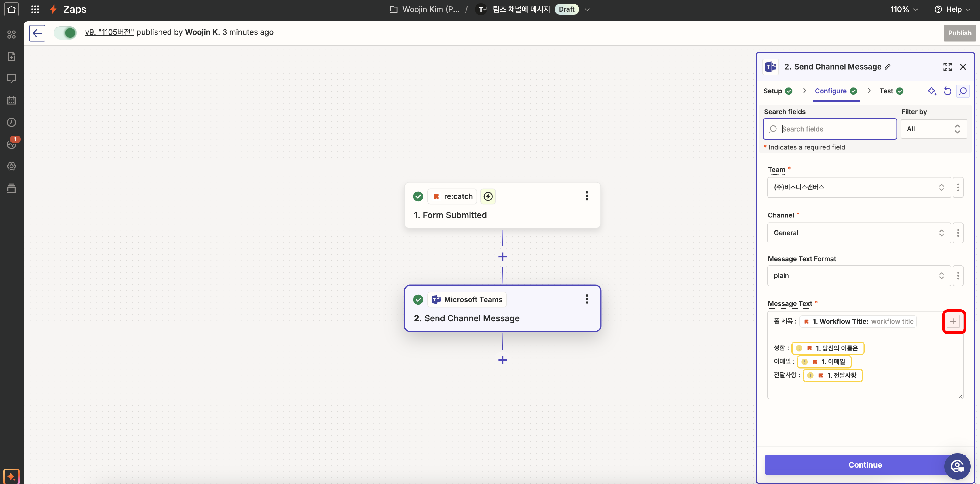Viewport: 980px width, 484px height.
Task: Toggle the Zap on/off switch
Action: pyautogui.click(x=65, y=33)
